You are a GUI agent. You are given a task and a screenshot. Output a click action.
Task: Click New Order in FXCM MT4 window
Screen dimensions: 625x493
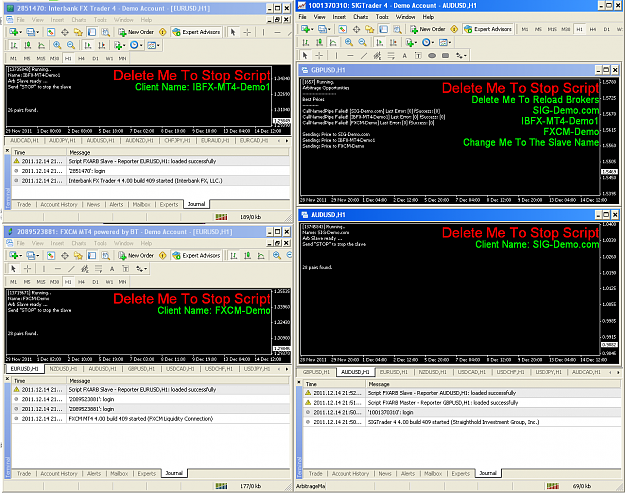(x=136, y=255)
